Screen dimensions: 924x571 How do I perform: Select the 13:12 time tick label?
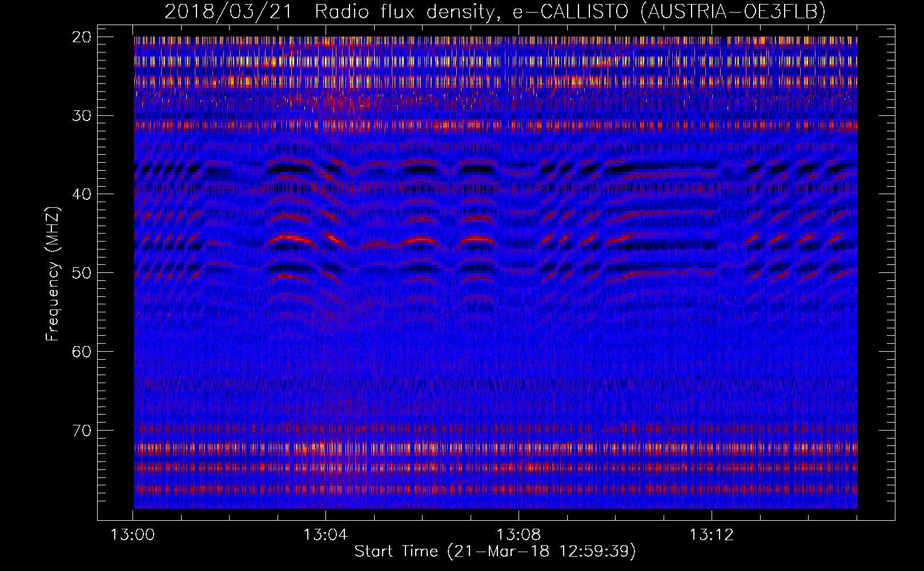711,535
